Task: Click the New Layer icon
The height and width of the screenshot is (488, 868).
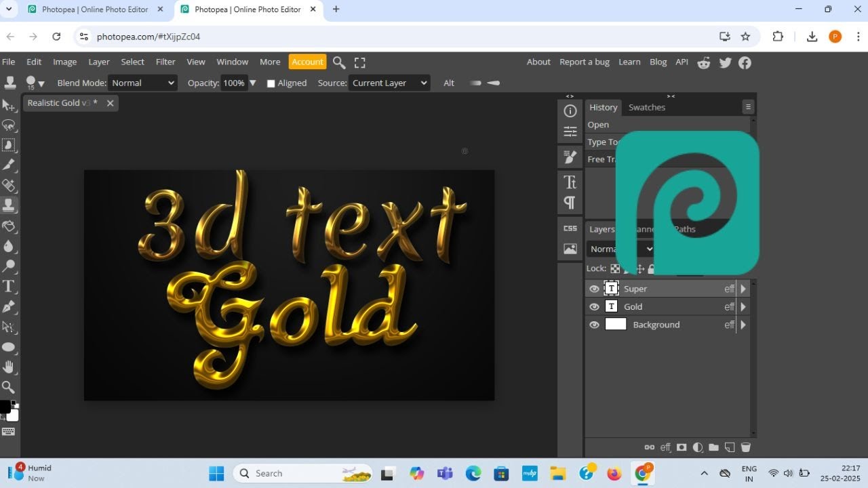Action: 730,447
